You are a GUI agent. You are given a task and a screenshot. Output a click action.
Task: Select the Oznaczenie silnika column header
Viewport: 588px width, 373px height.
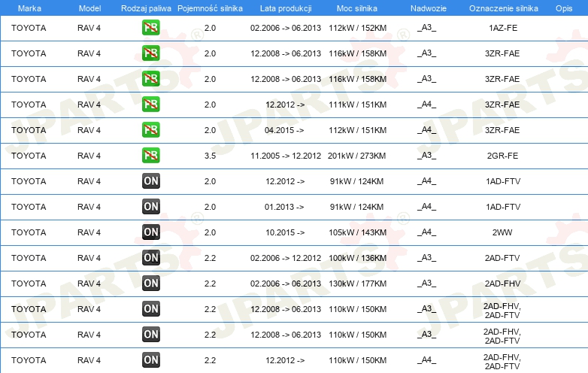(x=503, y=8)
